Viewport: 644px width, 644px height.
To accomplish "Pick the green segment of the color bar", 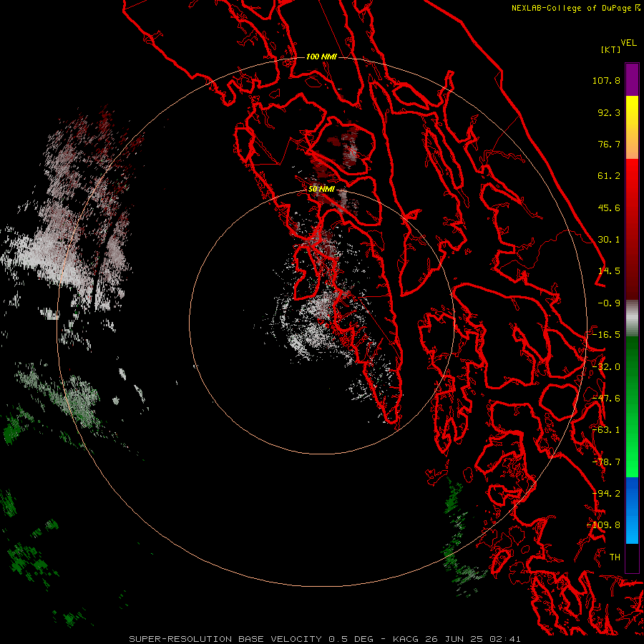I will [632, 406].
